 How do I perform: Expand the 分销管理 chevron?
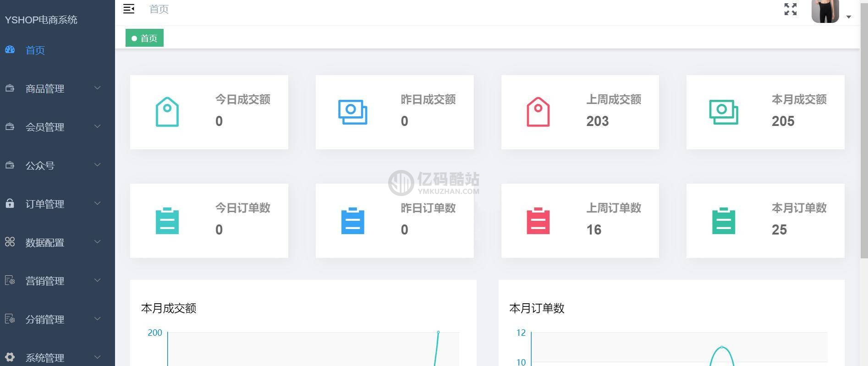tap(97, 318)
